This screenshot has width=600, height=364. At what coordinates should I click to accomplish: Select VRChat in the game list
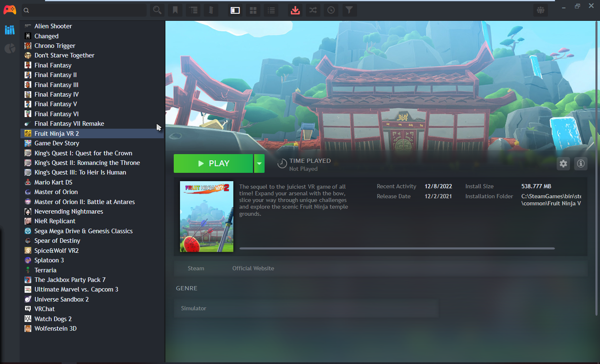pos(92,309)
